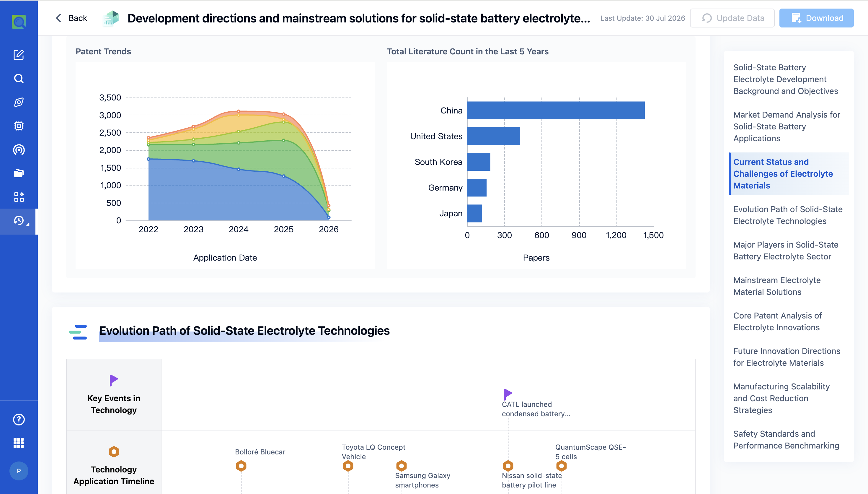This screenshot has height=494, width=868.
Task: Download the report
Action: [x=816, y=18]
